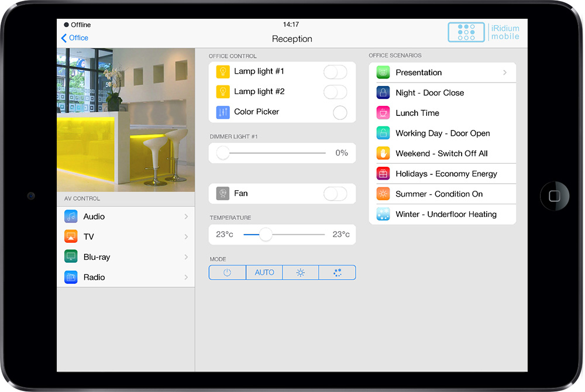The height and width of the screenshot is (392, 585).
Task: Set mode to AUTO
Action: click(x=264, y=273)
